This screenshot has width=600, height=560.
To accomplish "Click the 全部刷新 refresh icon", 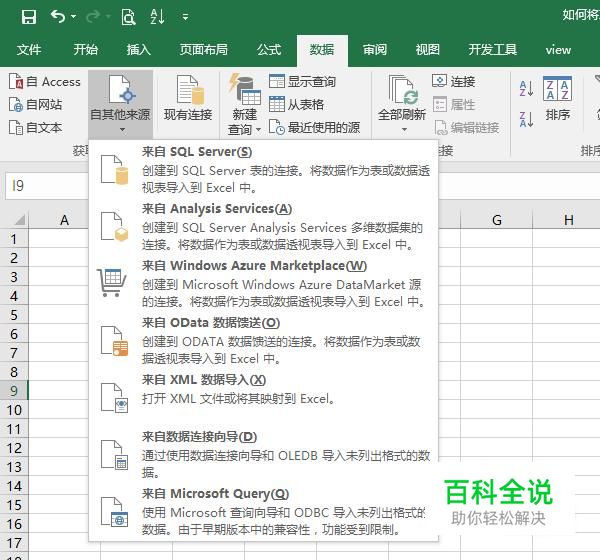I will [402, 90].
